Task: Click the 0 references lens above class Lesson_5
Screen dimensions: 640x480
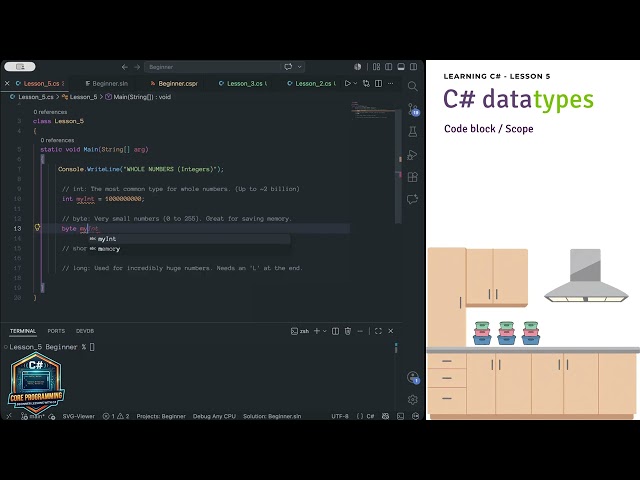Action: 50,112
